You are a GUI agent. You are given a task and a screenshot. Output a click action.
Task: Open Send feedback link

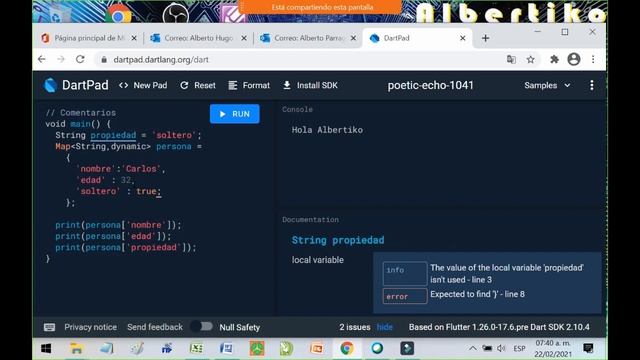click(x=155, y=327)
